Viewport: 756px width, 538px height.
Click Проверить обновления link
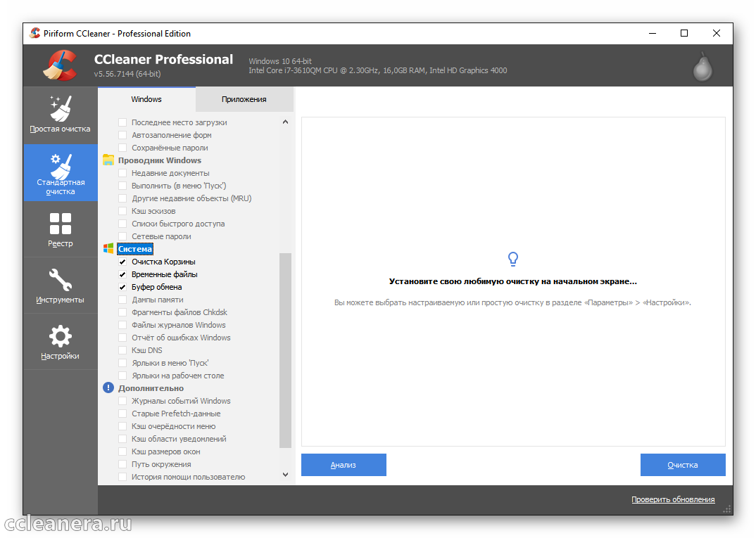tap(672, 499)
